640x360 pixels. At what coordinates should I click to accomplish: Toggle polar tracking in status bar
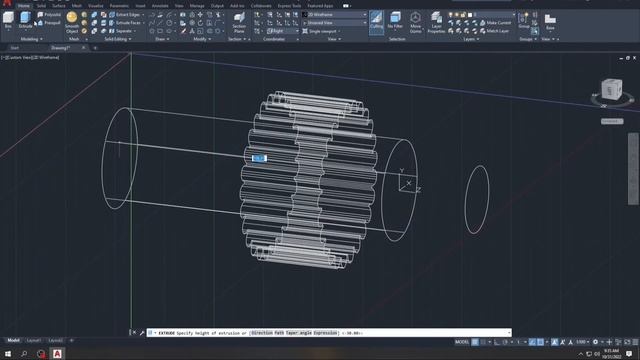[x=505, y=342]
